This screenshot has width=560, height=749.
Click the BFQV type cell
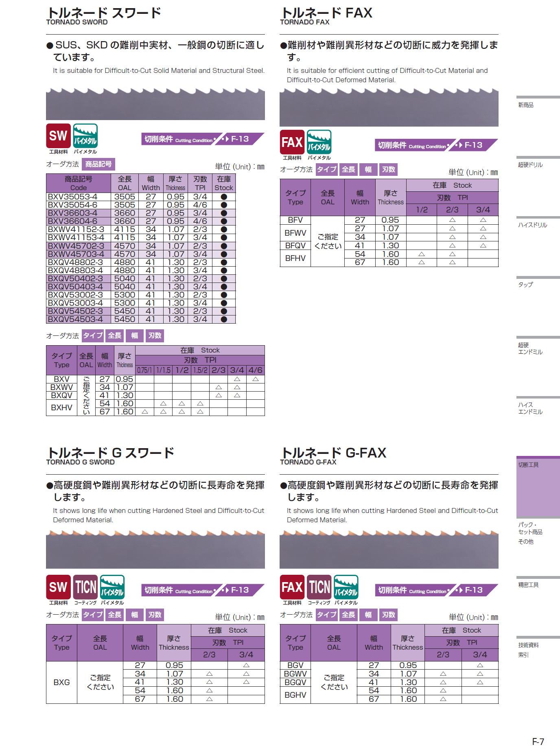[295, 245]
